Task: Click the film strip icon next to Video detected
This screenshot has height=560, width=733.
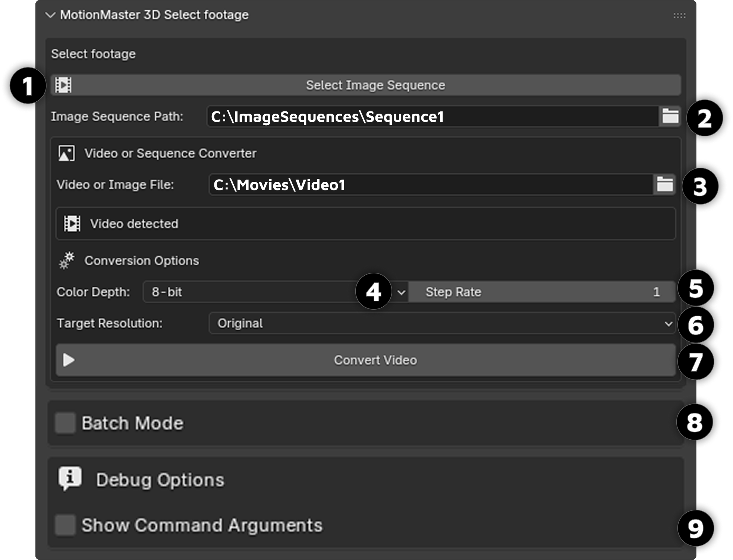Action: click(72, 224)
